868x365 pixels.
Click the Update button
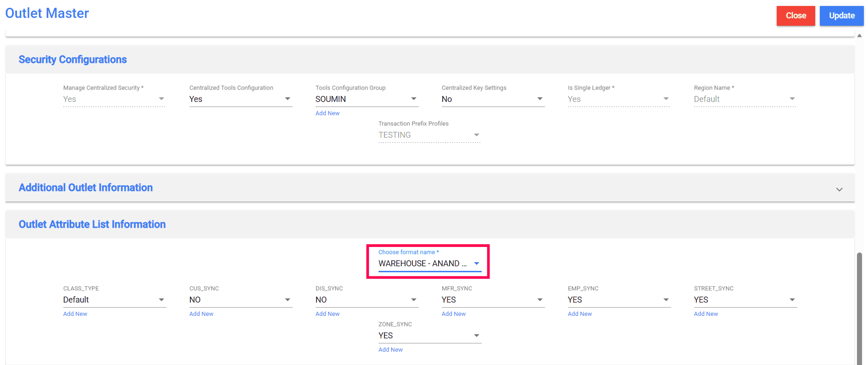(x=841, y=16)
